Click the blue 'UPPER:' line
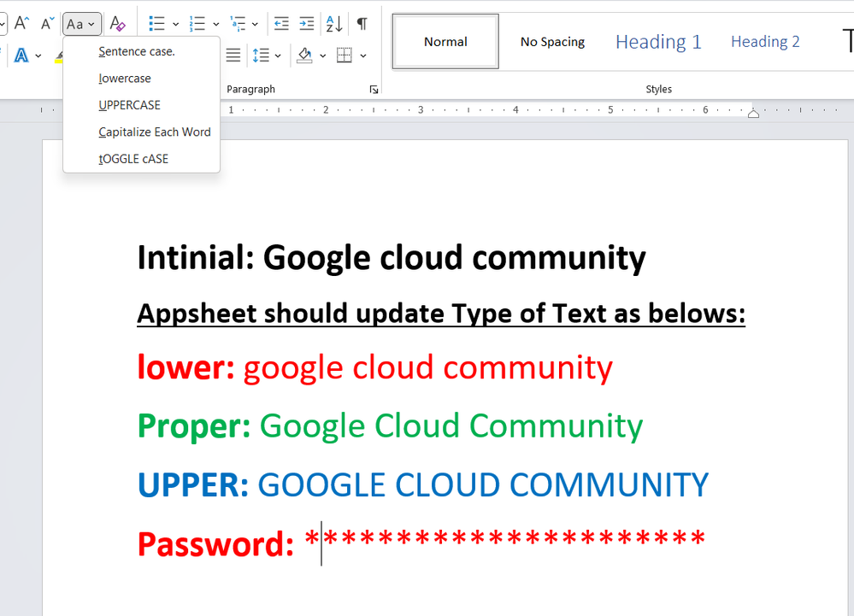This screenshot has width=854, height=616. 422,485
